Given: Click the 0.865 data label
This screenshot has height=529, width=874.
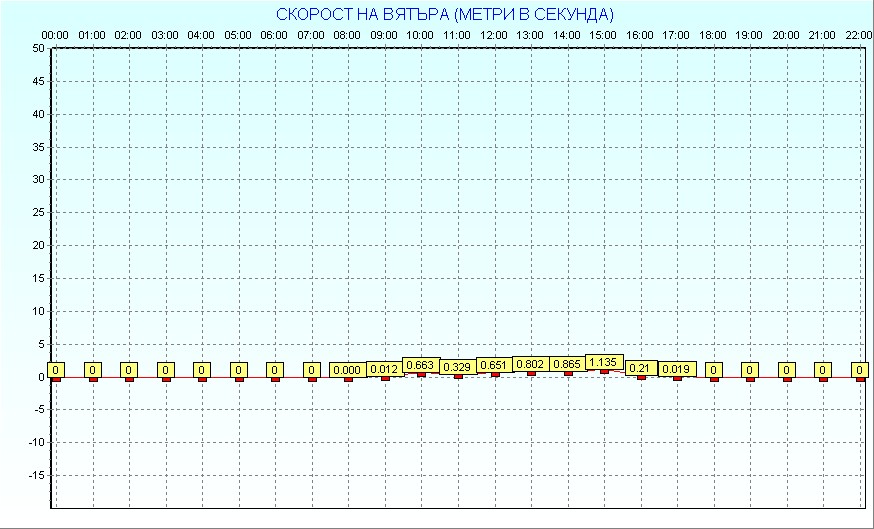Looking at the screenshot, I should coord(567,365).
